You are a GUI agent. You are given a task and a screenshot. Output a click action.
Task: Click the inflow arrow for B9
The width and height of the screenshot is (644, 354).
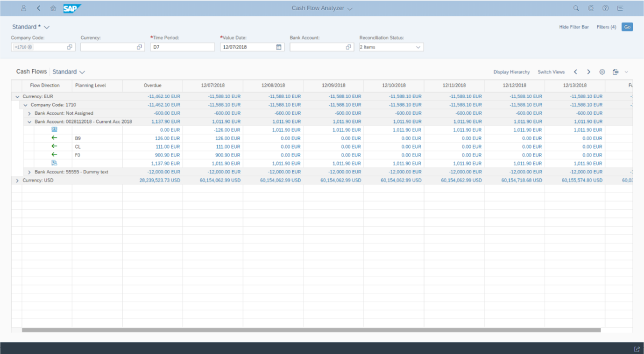54,138
